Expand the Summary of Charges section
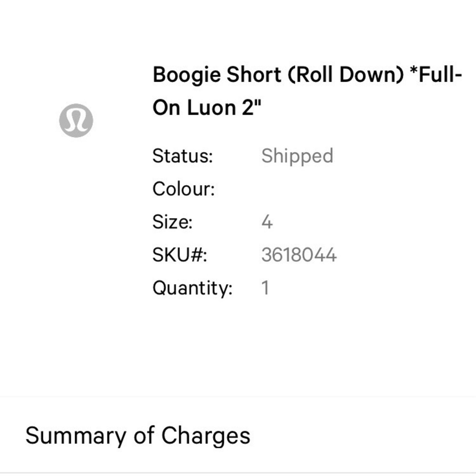The image size is (476, 476). (x=138, y=436)
